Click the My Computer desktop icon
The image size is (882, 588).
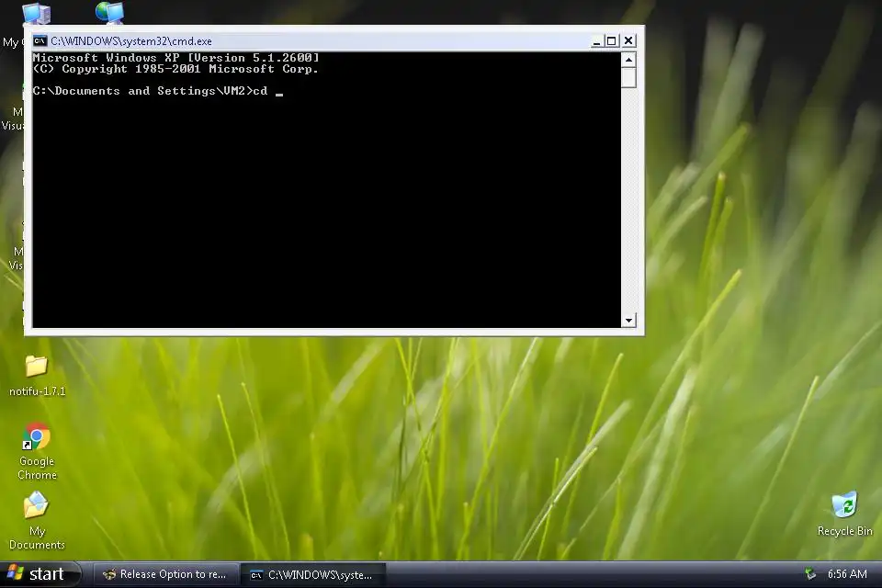click(x=36, y=14)
